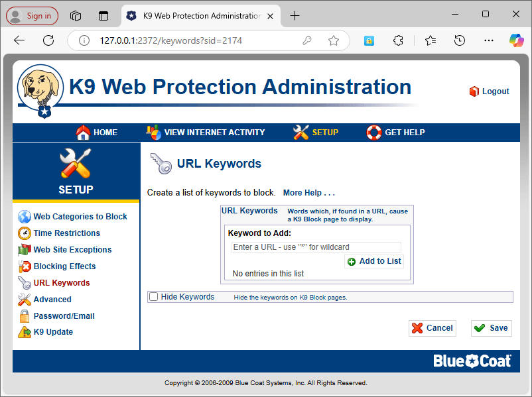Viewport: 532px width, 397px height.
Task: Click the green plus icon on Add to List
Action: click(352, 261)
